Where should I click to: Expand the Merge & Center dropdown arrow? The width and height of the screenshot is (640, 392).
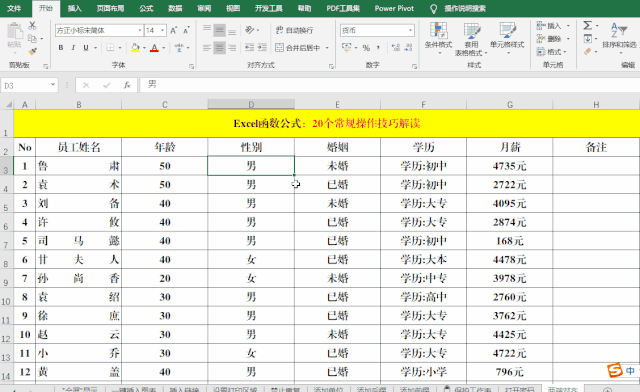[327, 48]
